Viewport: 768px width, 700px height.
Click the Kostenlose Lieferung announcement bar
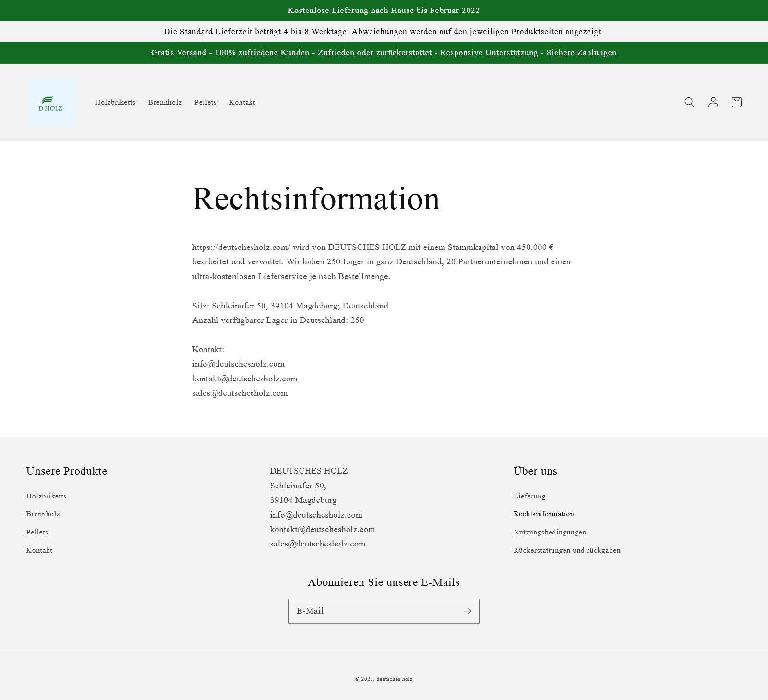point(384,11)
